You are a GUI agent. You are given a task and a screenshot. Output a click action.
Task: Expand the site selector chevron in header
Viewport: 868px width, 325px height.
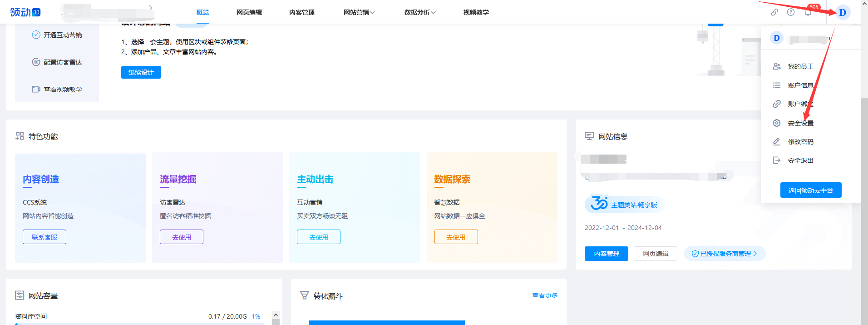(x=151, y=8)
